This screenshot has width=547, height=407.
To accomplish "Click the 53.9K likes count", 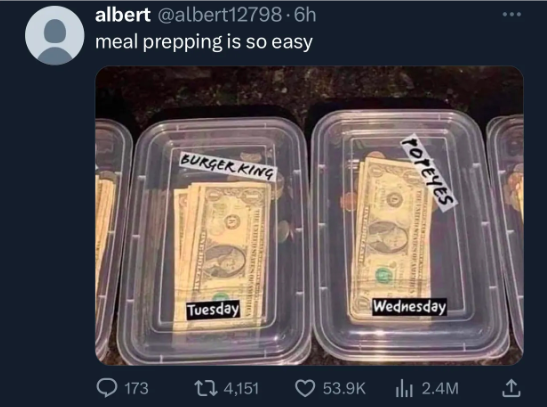I will pyautogui.click(x=344, y=389).
